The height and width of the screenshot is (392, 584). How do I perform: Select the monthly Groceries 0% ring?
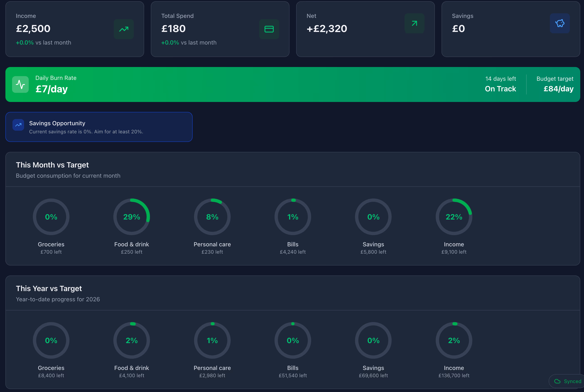[x=51, y=217]
